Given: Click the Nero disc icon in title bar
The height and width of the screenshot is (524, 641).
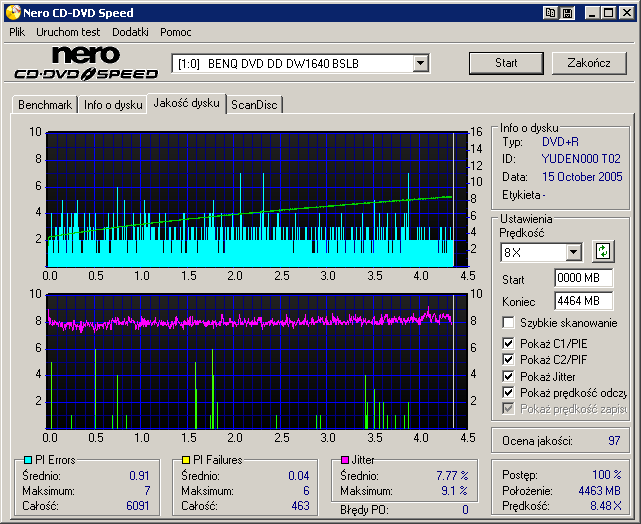Looking at the screenshot, I should pyautogui.click(x=13, y=12).
